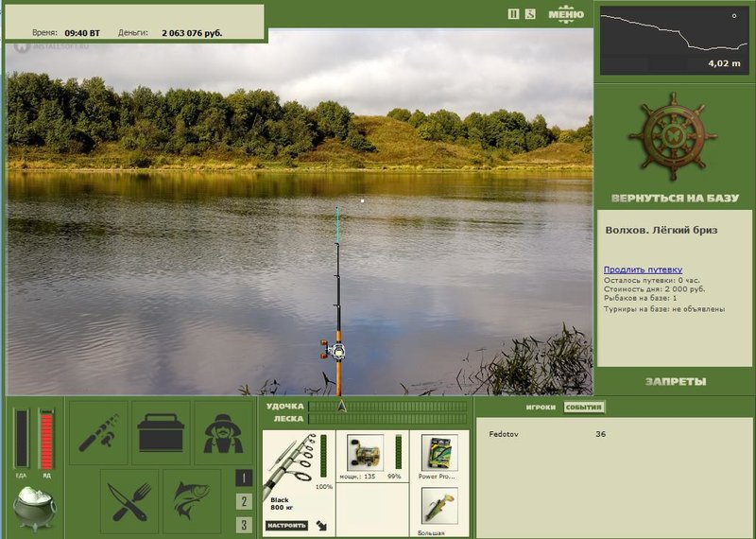Click the Вернуться на базу button
This screenshot has width=756, height=539.
(x=673, y=200)
